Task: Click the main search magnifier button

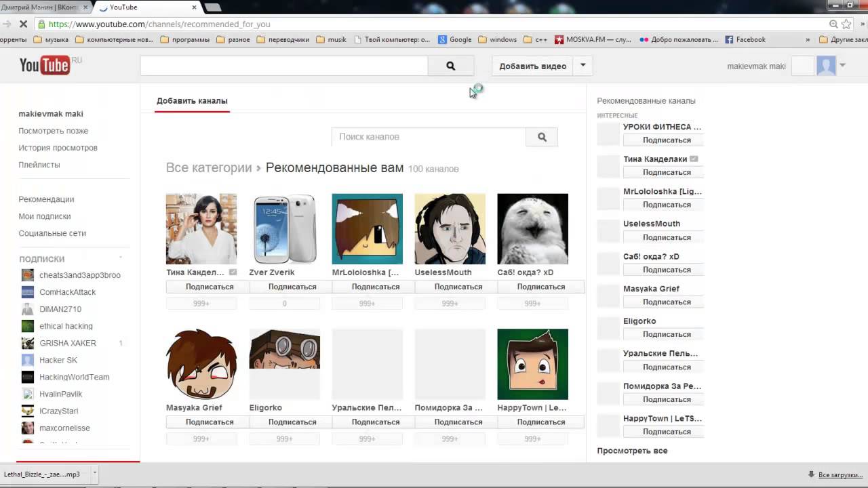Action: [450, 66]
